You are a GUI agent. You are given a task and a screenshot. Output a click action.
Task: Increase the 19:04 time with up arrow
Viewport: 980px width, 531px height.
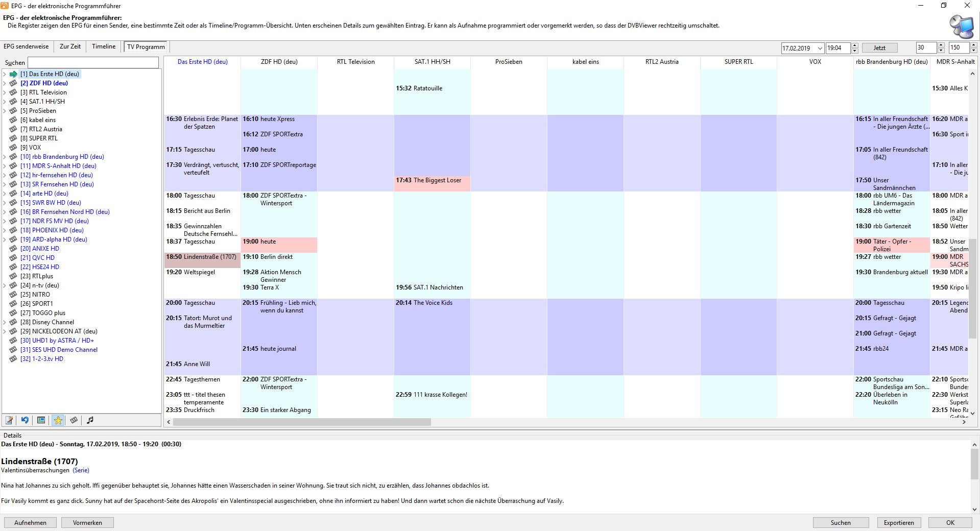(x=855, y=45)
